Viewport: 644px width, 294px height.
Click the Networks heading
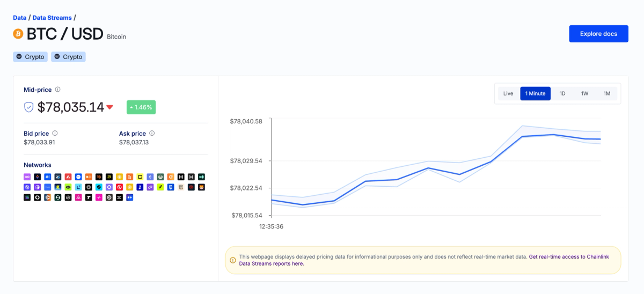38,165
